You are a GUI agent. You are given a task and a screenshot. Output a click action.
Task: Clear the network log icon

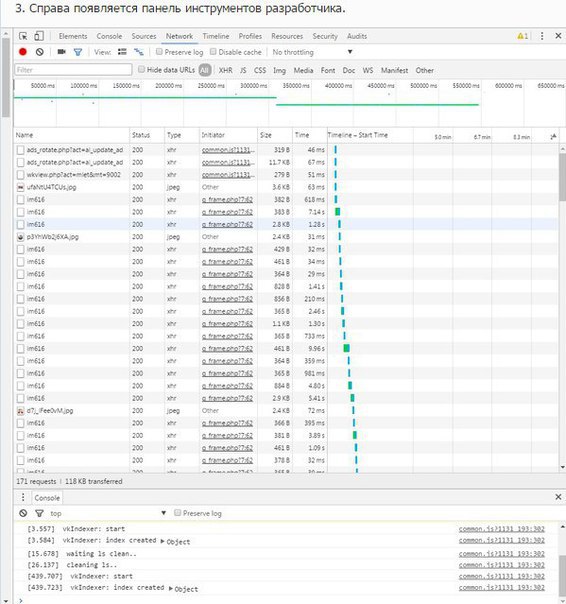click(x=40, y=52)
